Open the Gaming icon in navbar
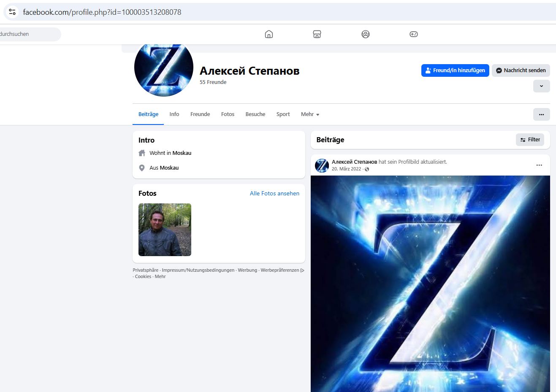Viewport: 556px width, 392px height. 414,34
